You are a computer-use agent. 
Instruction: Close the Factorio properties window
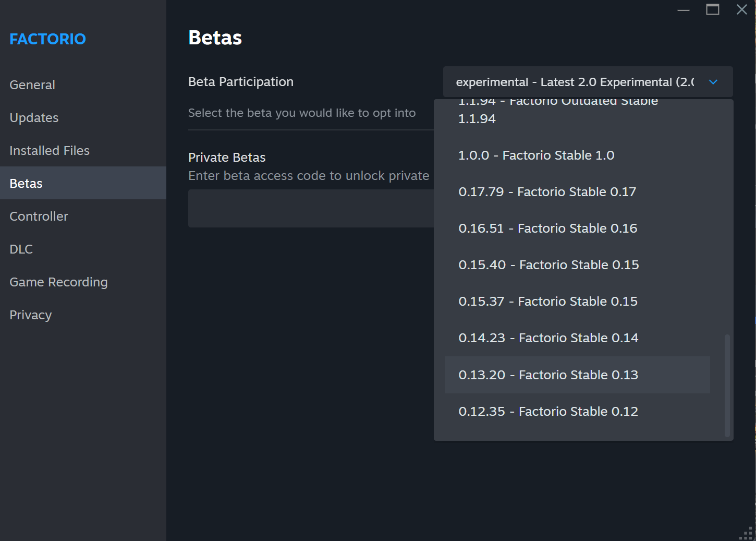742,9
